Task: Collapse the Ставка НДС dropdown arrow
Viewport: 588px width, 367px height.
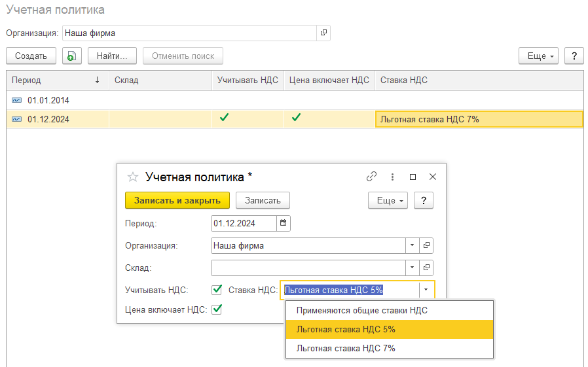Action: pos(426,290)
